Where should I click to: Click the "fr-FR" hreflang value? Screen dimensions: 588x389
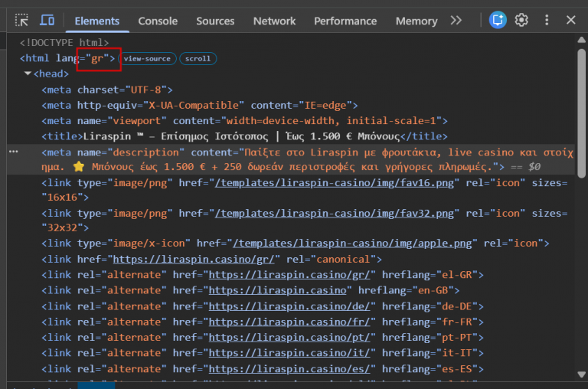pyautogui.click(x=457, y=322)
